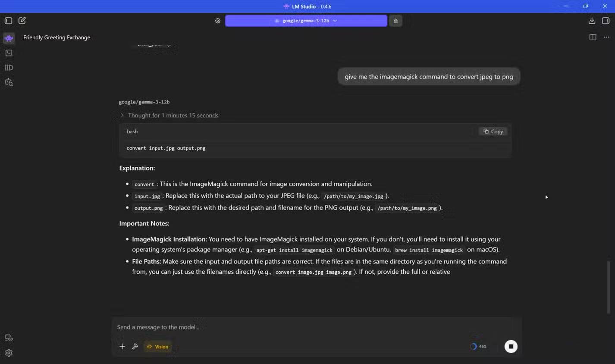Image resolution: width=615 pixels, height=364 pixels.
Task: Click the ImageMagick Installation: bold text
Action: (169, 239)
